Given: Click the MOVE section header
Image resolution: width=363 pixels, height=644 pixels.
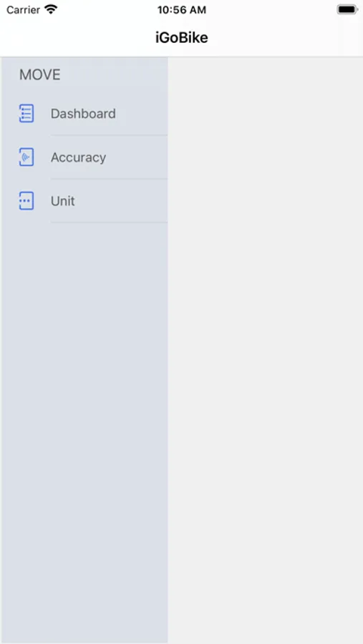Looking at the screenshot, I should pyautogui.click(x=40, y=74).
